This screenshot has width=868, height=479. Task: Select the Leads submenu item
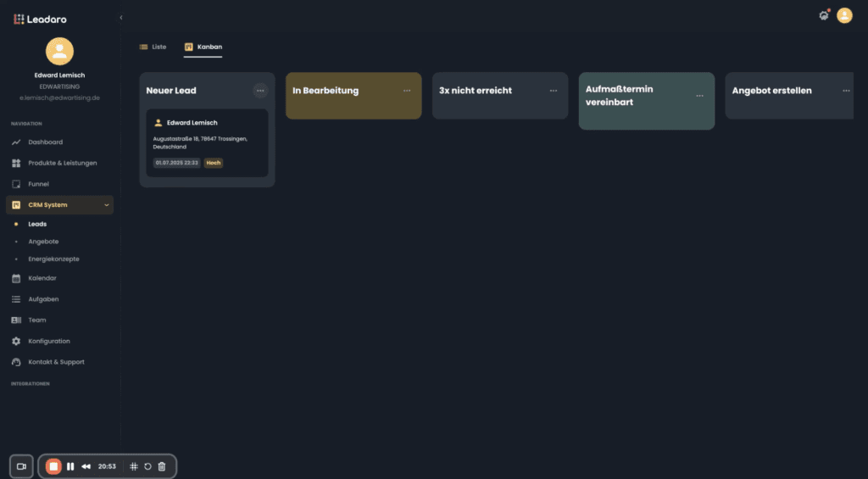(x=37, y=225)
